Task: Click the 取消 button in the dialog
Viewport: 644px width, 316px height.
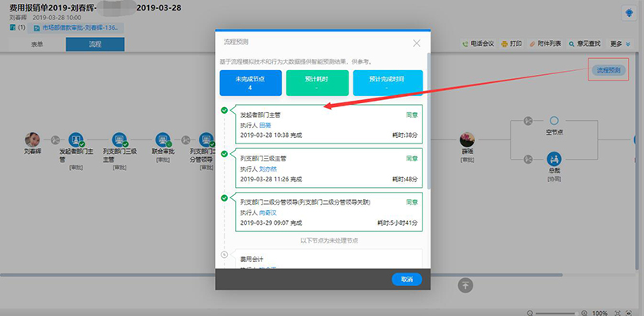Action: [407, 279]
